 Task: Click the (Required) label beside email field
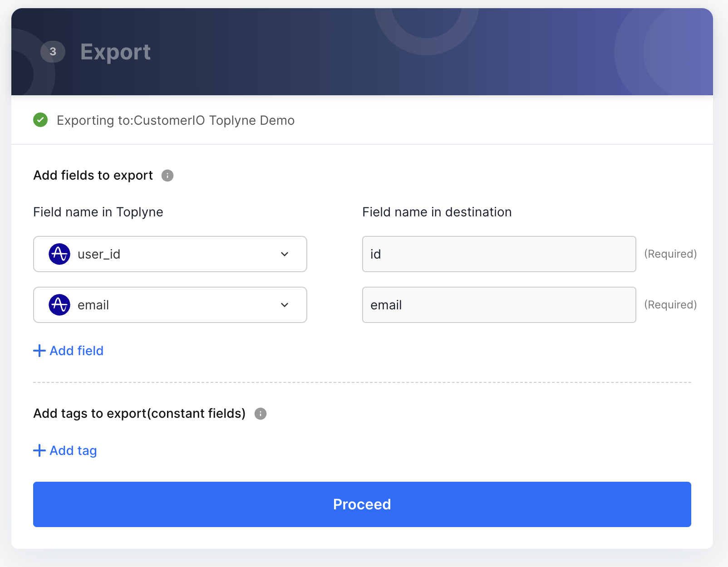pos(670,305)
